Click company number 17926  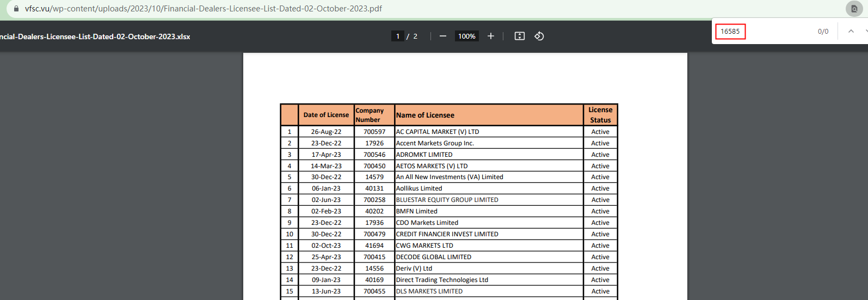(x=374, y=143)
